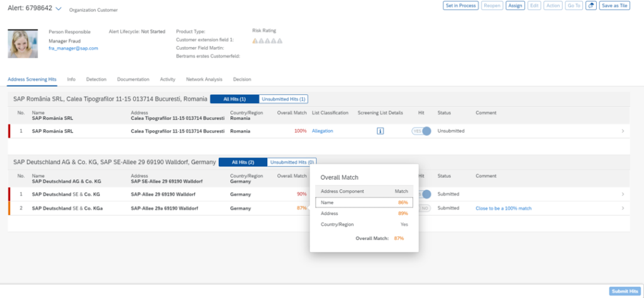Image resolution: width=644 pixels, height=298 pixels.
Task: Click 'Alert Lifecycle: Not Started' text
Action: [136, 31]
